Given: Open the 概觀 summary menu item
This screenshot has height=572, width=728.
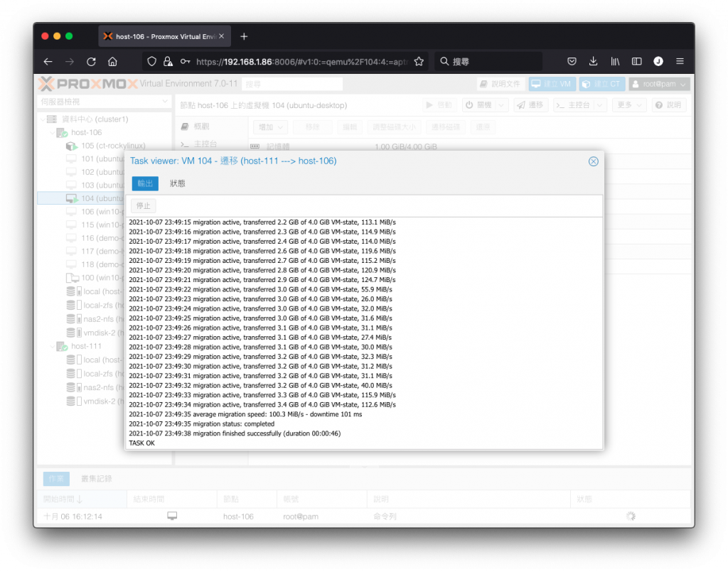Looking at the screenshot, I should (201, 126).
